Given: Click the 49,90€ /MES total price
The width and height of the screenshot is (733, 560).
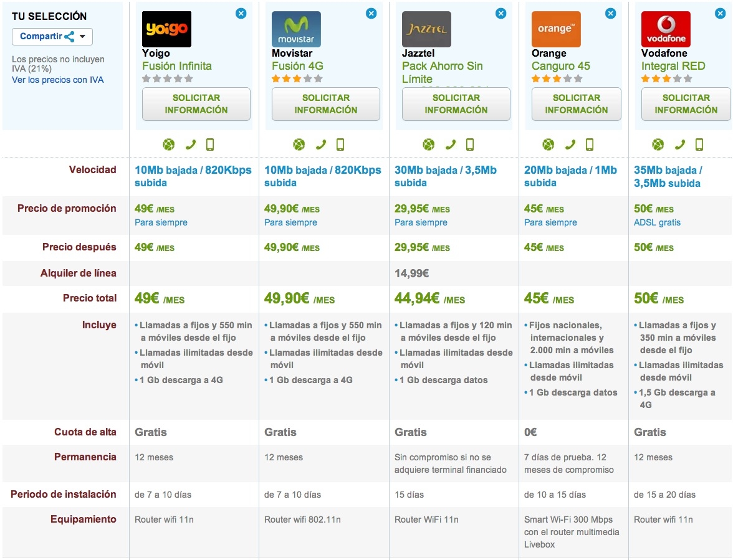Looking at the screenshot, I should tap(299, 298).
